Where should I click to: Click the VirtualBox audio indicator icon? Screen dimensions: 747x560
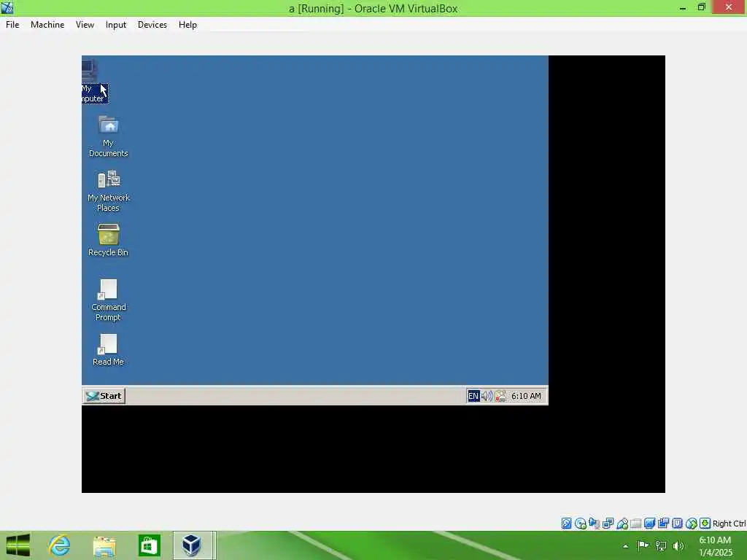(x=594, y=524)
